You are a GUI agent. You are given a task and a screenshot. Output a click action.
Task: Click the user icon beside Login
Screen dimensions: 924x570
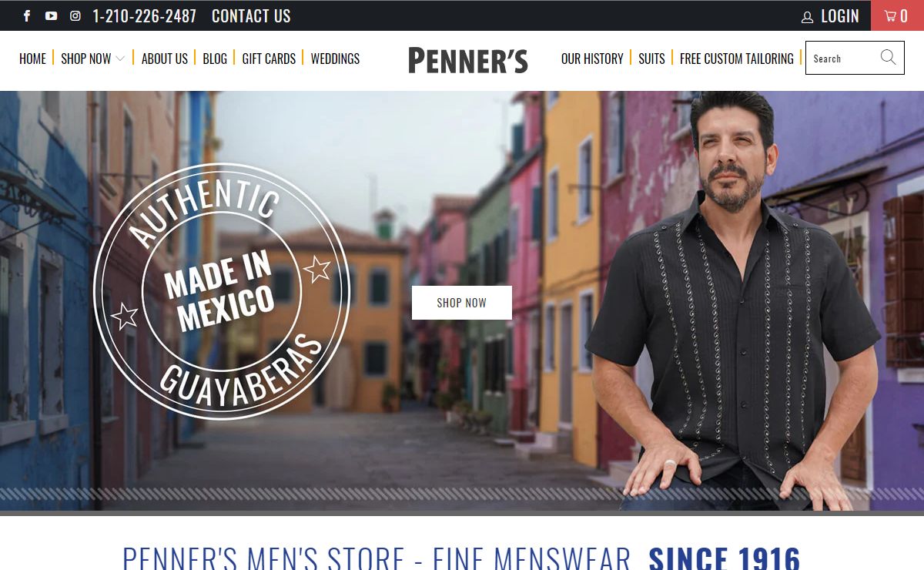click(x=807, y=16)
